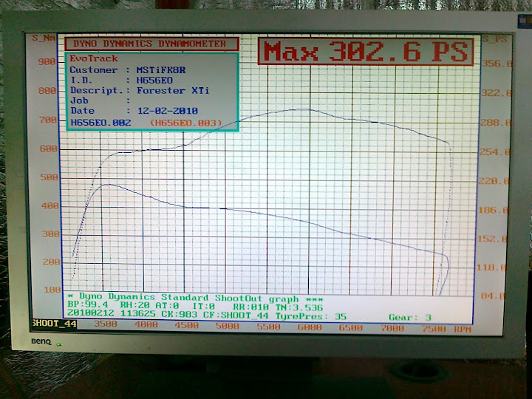Click the CF:SHOOT_44 correction label

click(236, 316)
